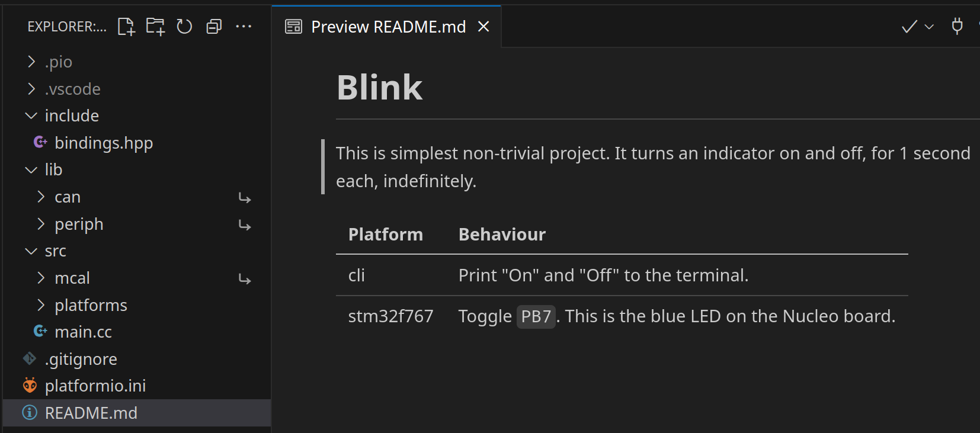Close the Preview README.md tab
The height and width of the screenshot is (433, 980).
pos(483,27)
